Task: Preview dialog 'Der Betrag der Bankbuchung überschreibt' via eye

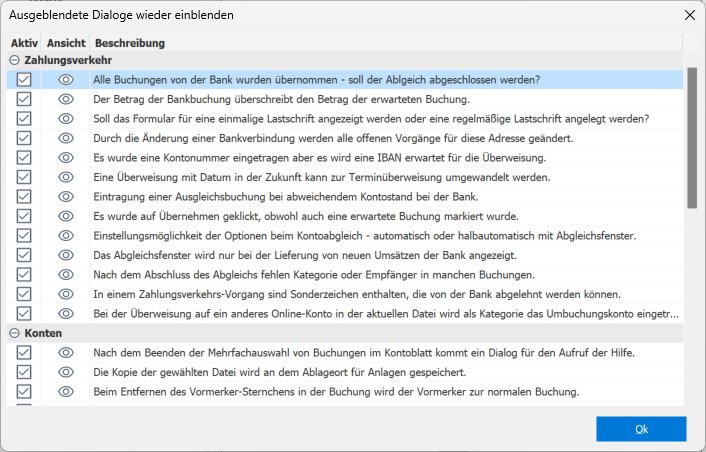Action: 67,99
